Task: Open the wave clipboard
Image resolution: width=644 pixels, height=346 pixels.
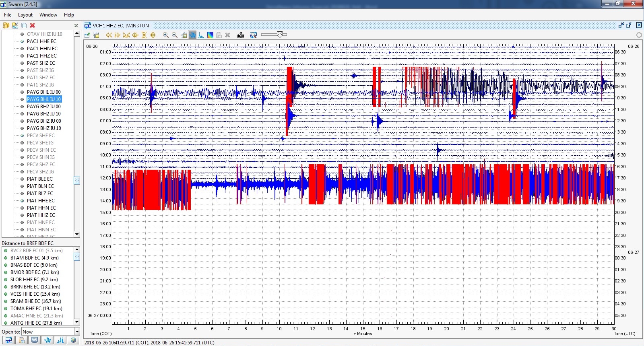Action: click(x=22, y=340)
